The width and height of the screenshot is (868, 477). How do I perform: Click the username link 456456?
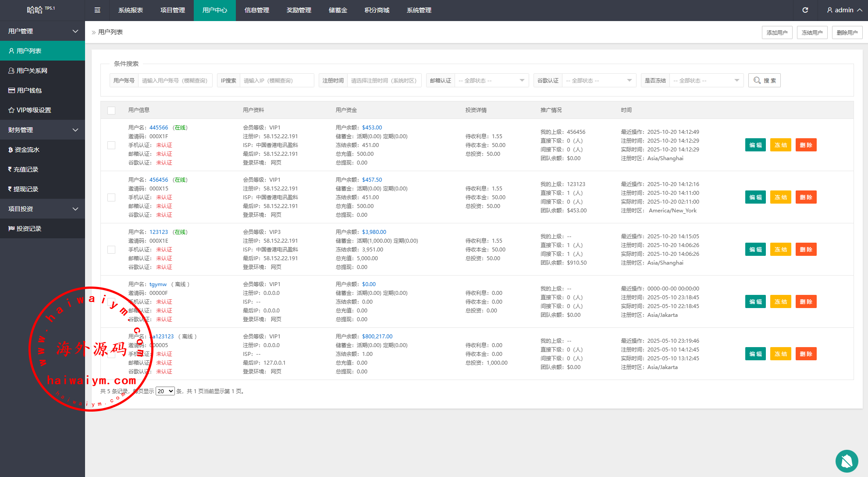(x=159, y=180)
